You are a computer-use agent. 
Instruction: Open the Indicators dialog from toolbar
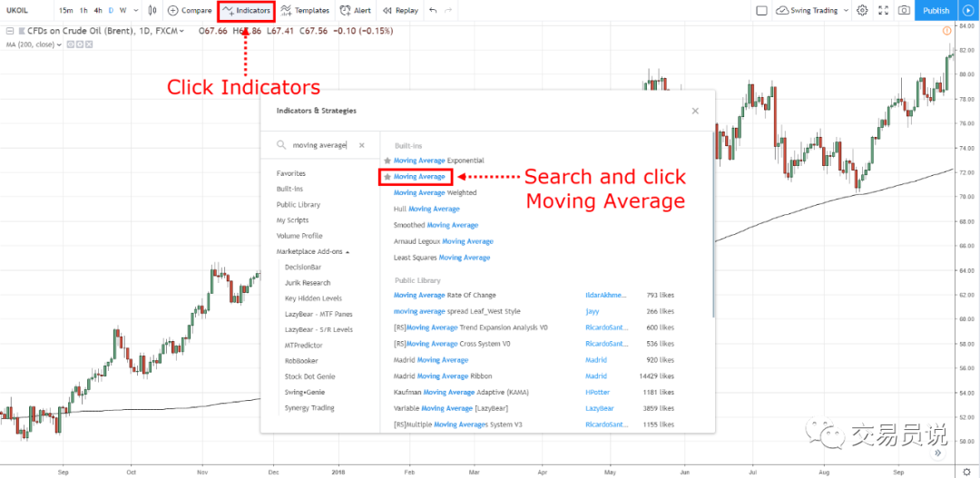pos(246,10)
